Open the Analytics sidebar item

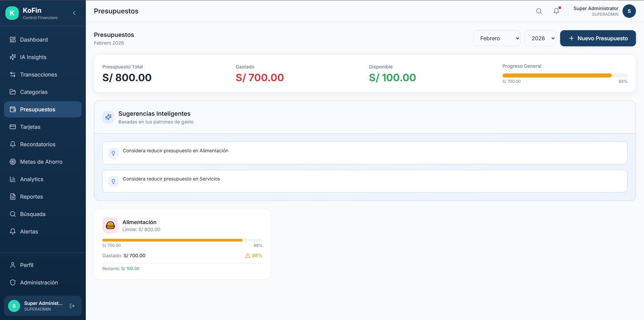point(32,179)
